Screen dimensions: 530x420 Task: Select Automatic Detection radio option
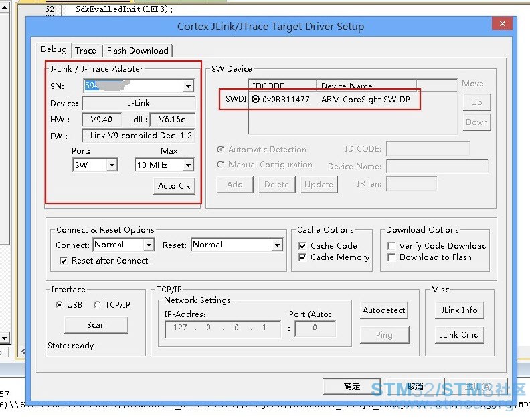(x=221, y=149)
